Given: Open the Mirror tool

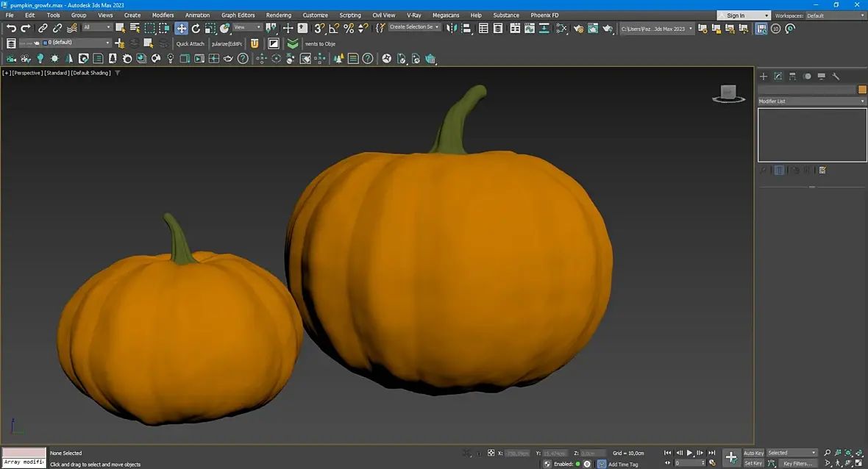Looking at the screenshot, I should pos(452,28).
